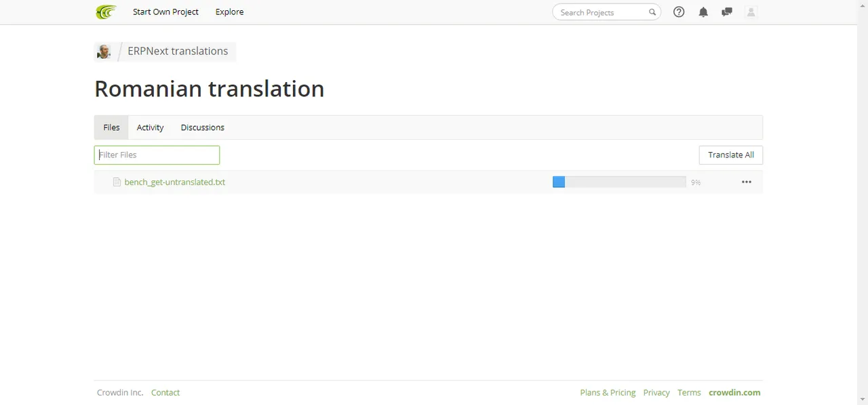The width and height of the screenshot is (868, 405).
Task: Focus the Filter Files input
Action: tap(157, 155)
